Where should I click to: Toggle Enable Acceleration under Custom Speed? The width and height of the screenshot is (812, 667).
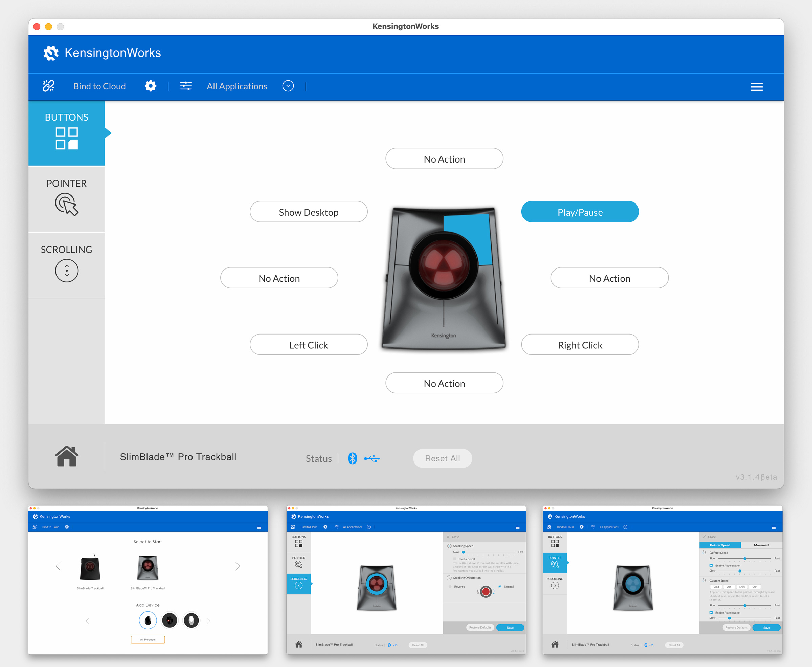pyautogui.click(x=711, y=612)
